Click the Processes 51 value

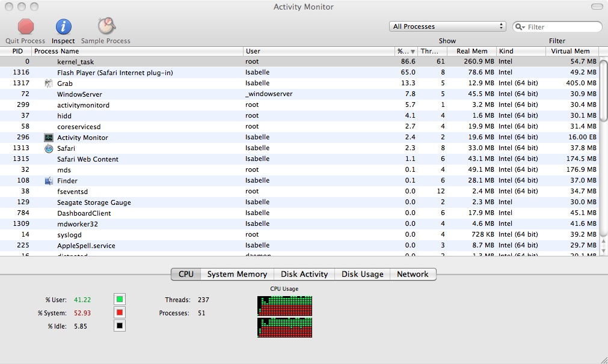tap(201, 313)
